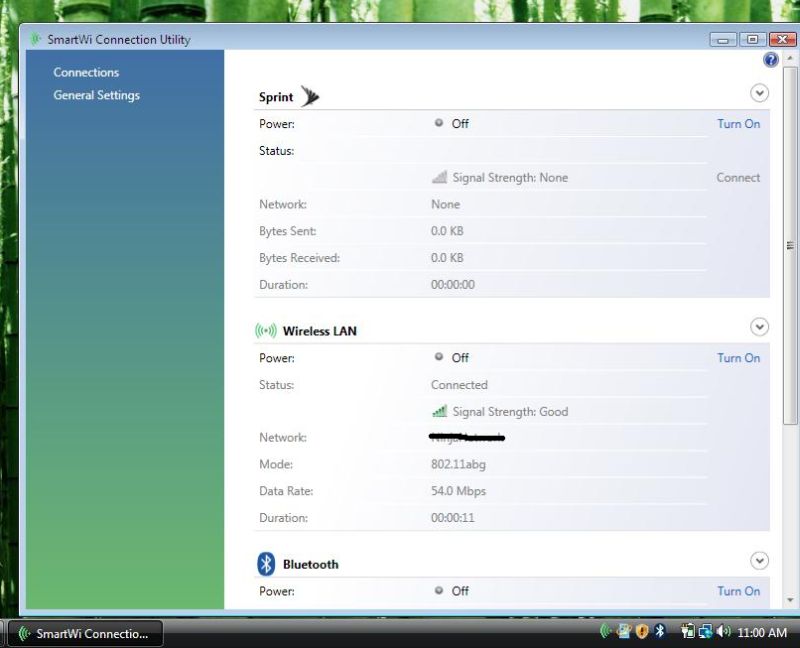Collapse the Bluetooth section chevron
The width and height of the screenshot is (800, 648).
pyautogui.click(x=759, y=561)
